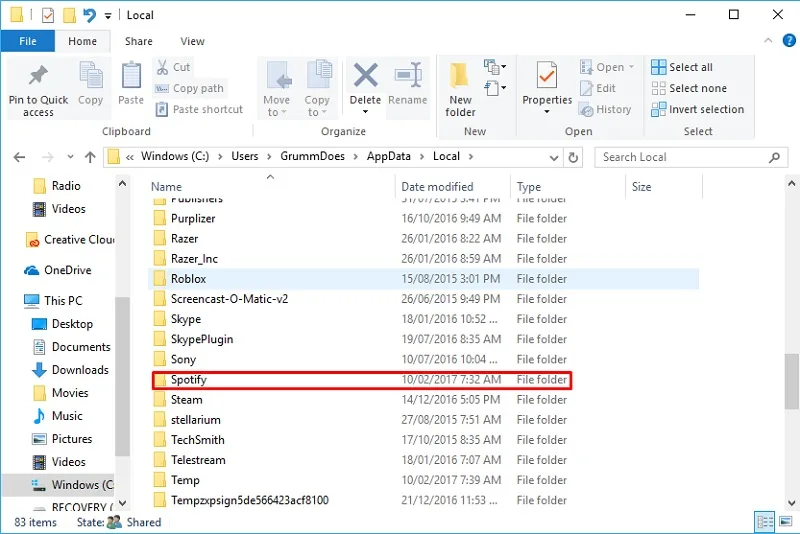Click the Rename icon
Image resolution: width=800 pixels, height=534 pixels.
pos(408,75)
